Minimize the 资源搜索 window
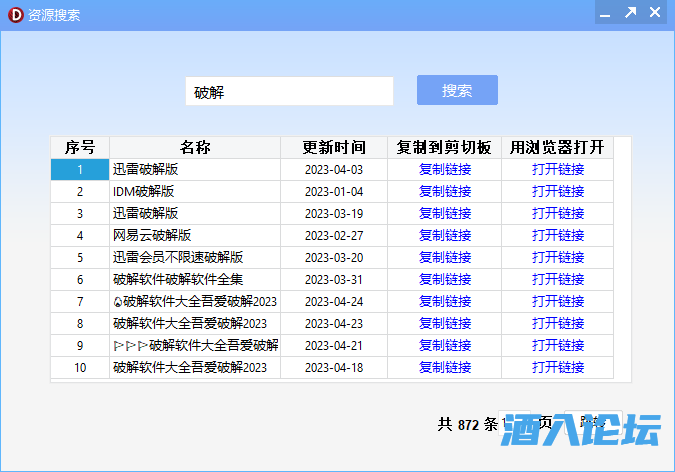This screenshot has height=472, width=675. pos(604,13)
